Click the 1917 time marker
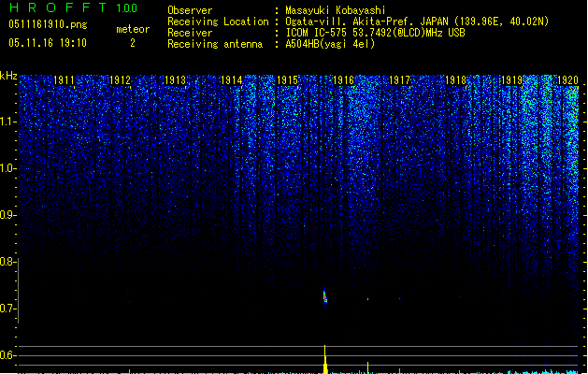The image size is (588, 374). pyautogui.click(x=399, y=80)
